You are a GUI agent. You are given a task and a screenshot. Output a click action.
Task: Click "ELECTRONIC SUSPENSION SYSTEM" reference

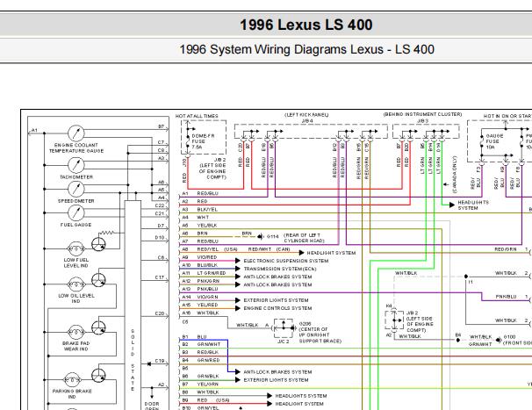286,261
